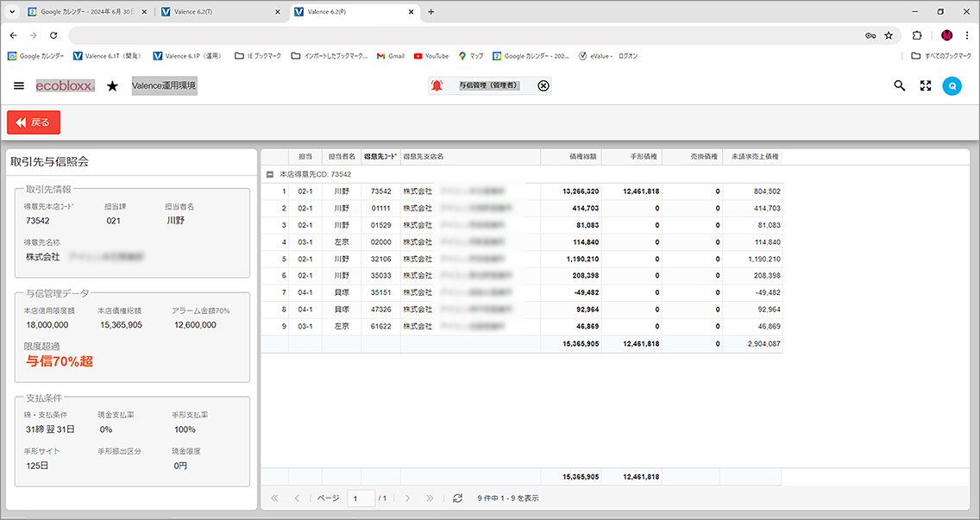The height and width of the screenshot is (520, 980).
Task: Go to previous page in pager
Action: [x=297, y=498]
